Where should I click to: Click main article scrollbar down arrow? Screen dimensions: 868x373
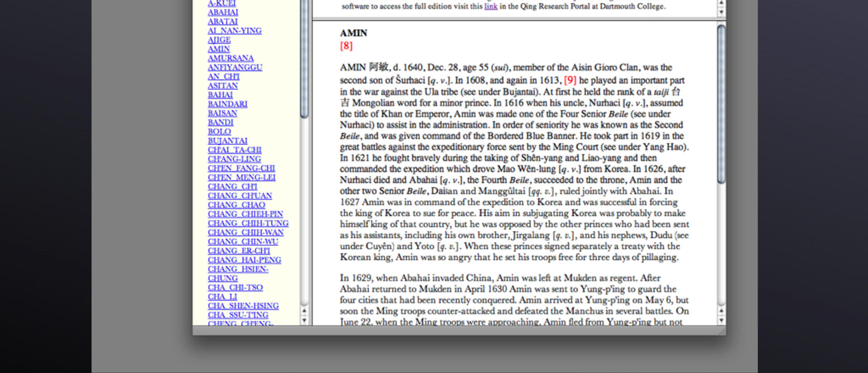[721, 320]
